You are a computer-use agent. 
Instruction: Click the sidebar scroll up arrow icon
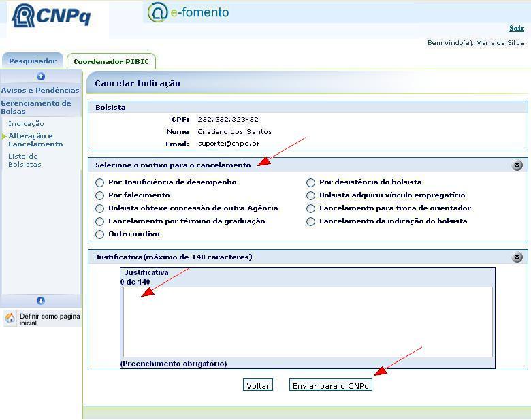(x=41, y=76)
